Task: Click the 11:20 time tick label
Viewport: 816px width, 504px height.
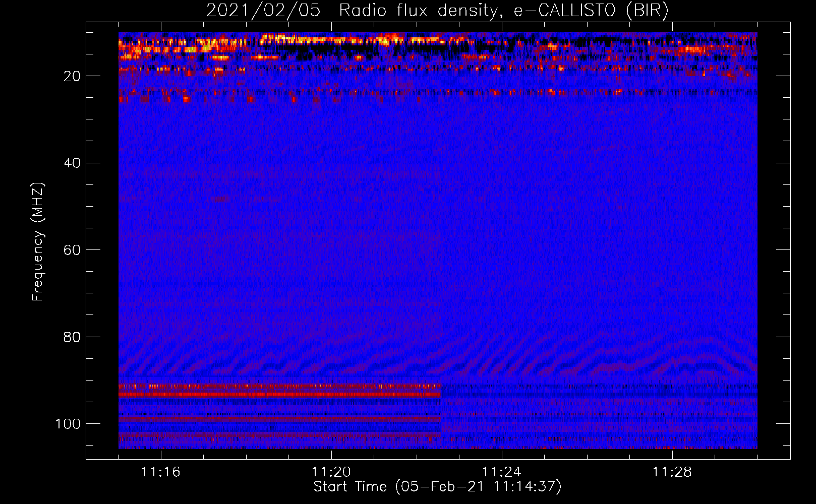Action: [331, 472]
